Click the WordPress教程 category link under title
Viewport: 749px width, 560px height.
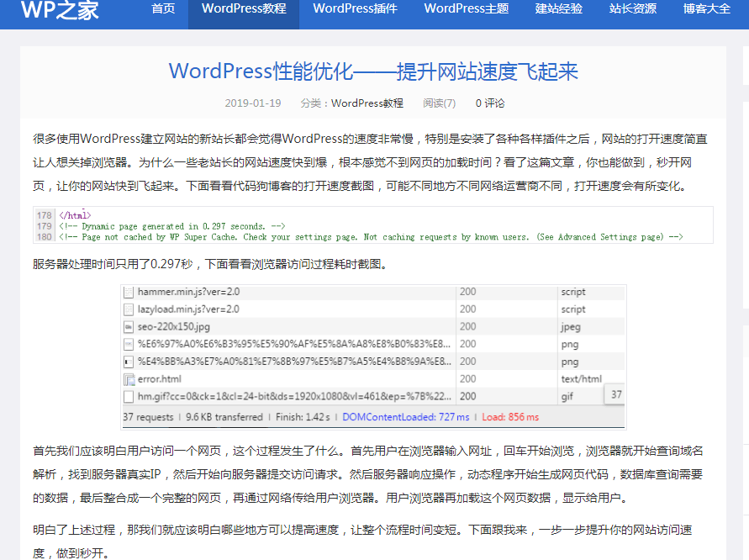pos(367,103)
